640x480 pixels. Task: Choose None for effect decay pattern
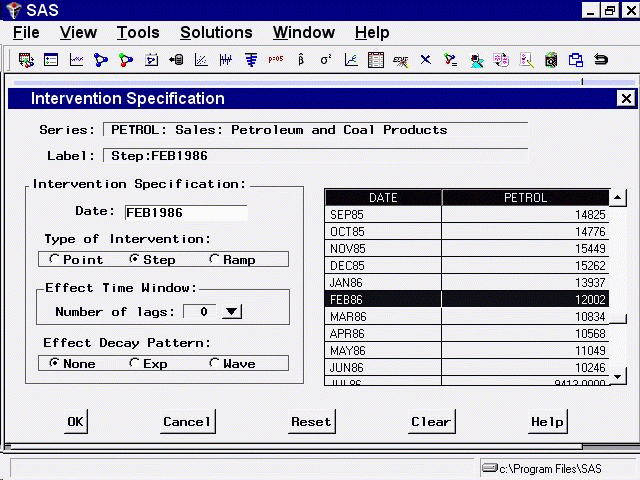(72, 363)
